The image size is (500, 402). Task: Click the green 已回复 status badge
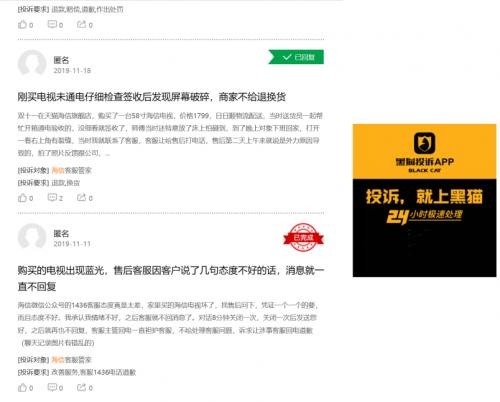pyautogui.click(x=296, y=57)
